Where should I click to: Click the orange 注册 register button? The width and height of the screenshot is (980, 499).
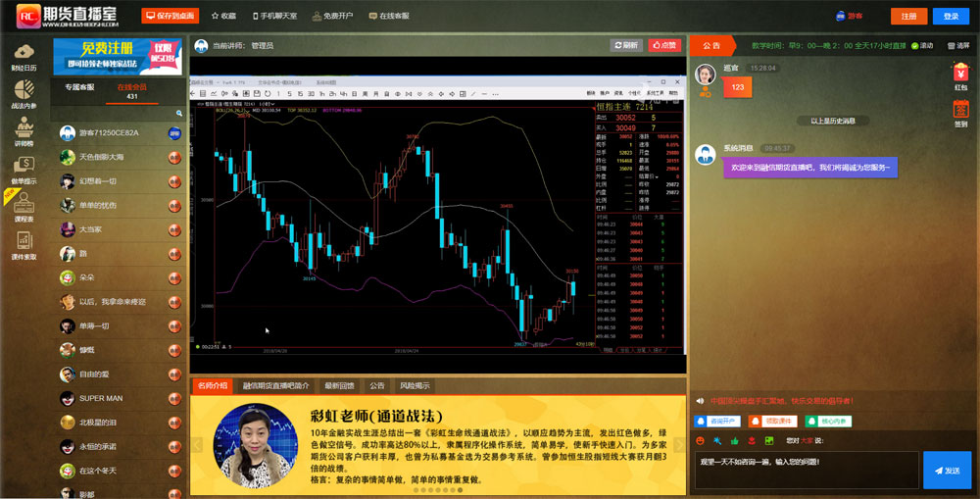coord(908,17)
